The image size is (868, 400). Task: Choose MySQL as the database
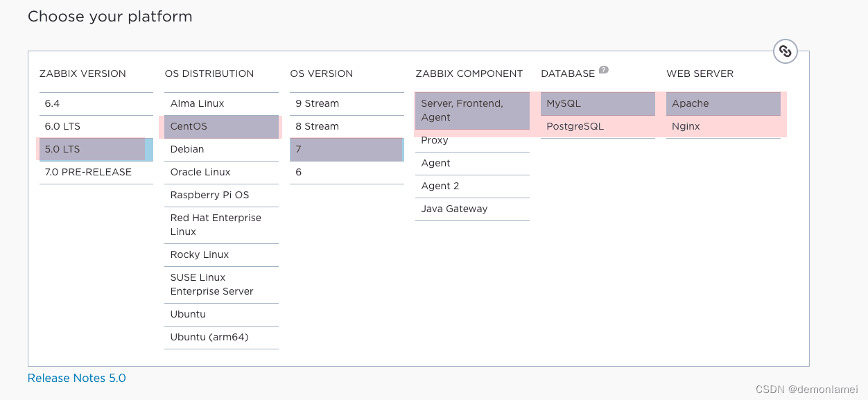click(598, 104)
